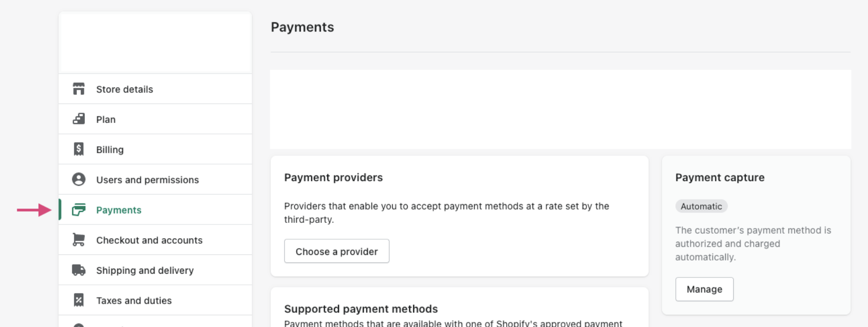Screen dimensions: 868x327
Task: Click the Store details storefront icon
Action: (79, 89)
